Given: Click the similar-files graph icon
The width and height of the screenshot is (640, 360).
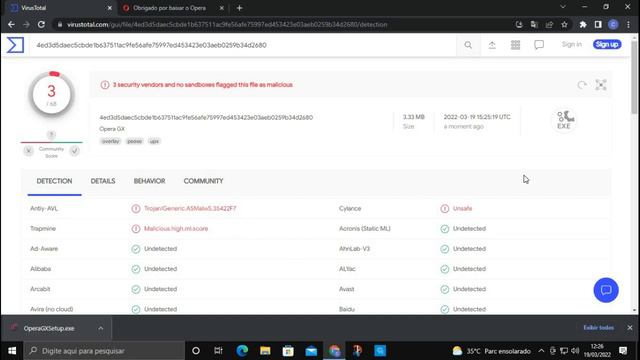Looking at the screenshot, I should coord(601,85).
